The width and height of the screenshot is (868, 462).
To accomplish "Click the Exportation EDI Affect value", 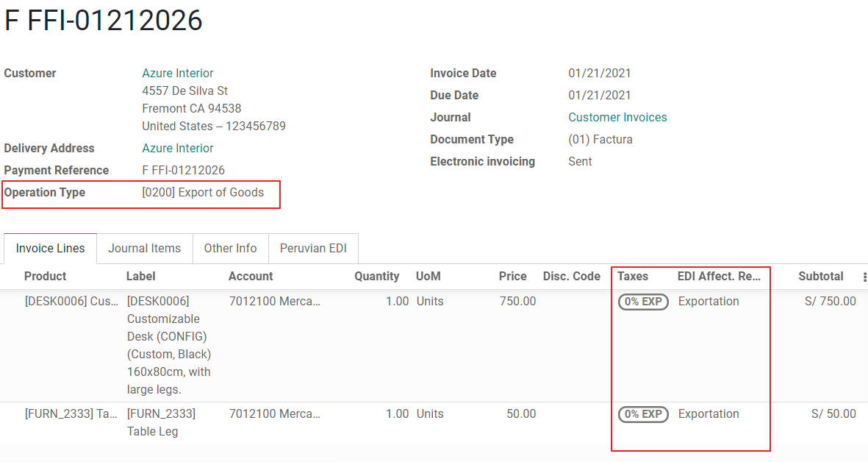I will tap(708, 301).
